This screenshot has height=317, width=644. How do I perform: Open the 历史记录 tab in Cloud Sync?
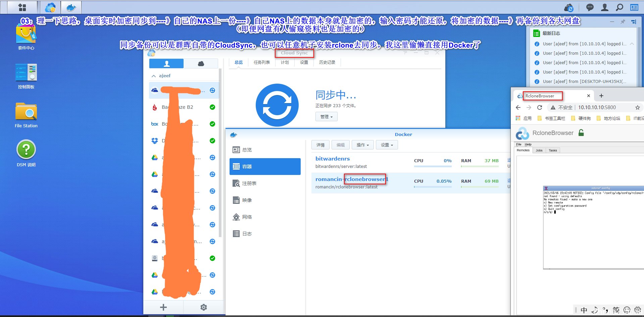(x=327, y=62)
